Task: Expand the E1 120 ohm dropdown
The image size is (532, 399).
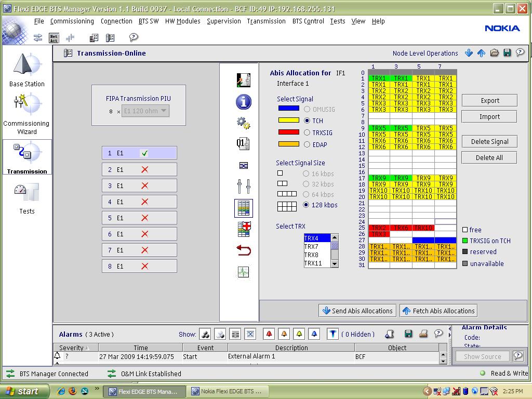Action: coord(164,111)
